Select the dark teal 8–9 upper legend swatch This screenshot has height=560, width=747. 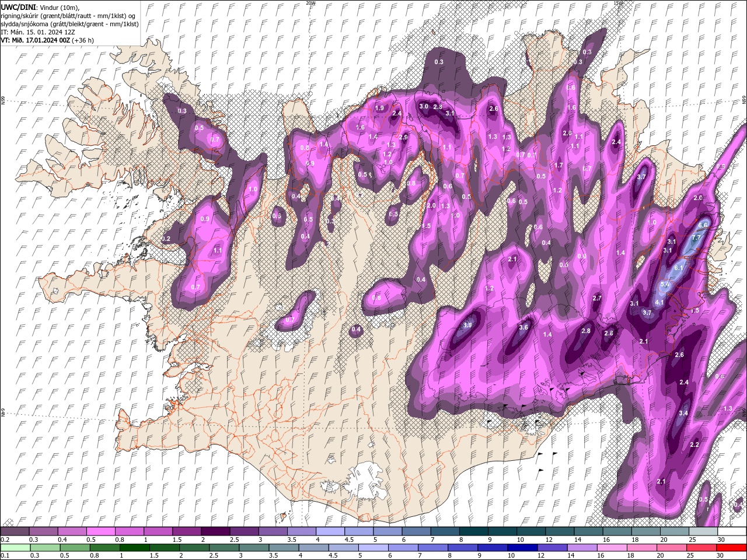[474, 531]
